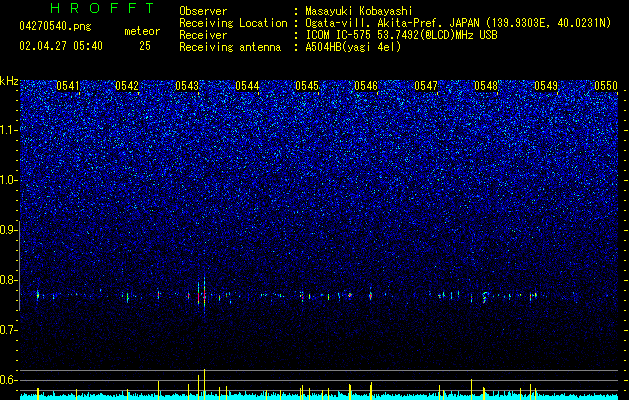This screenshot has height=400, width=629.
Task: Click the 1.0 kHz frequency label
Action: [x=9, y=181]
